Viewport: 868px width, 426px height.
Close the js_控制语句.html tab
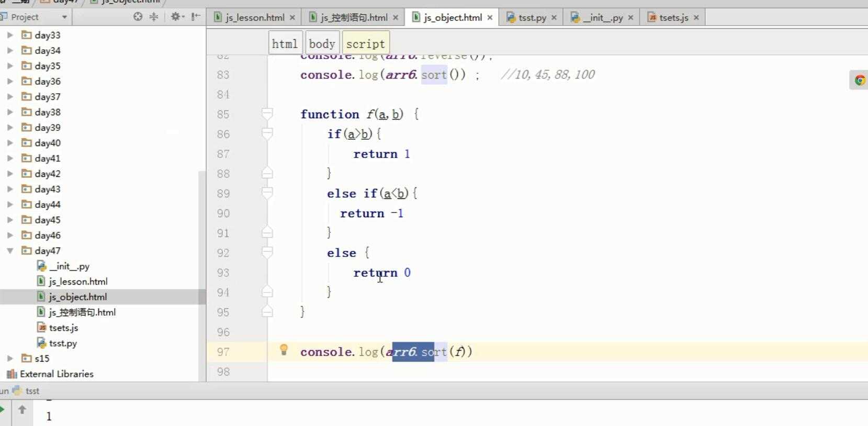click(396, 18)
